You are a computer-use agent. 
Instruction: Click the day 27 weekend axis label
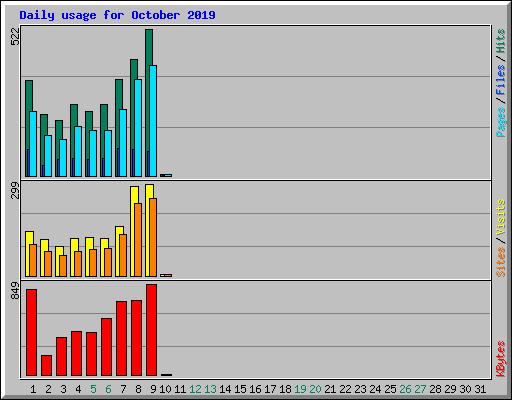(420, 389)
